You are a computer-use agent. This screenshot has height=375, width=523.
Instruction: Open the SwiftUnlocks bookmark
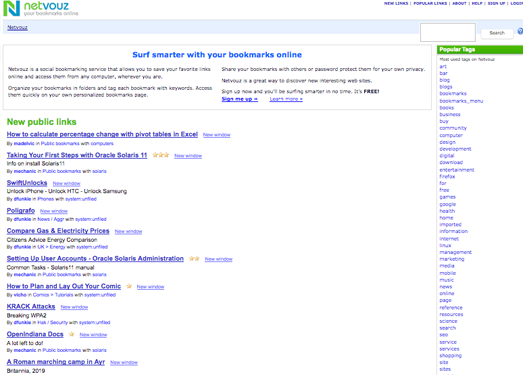pyautogui.click(x=27, y=183)
